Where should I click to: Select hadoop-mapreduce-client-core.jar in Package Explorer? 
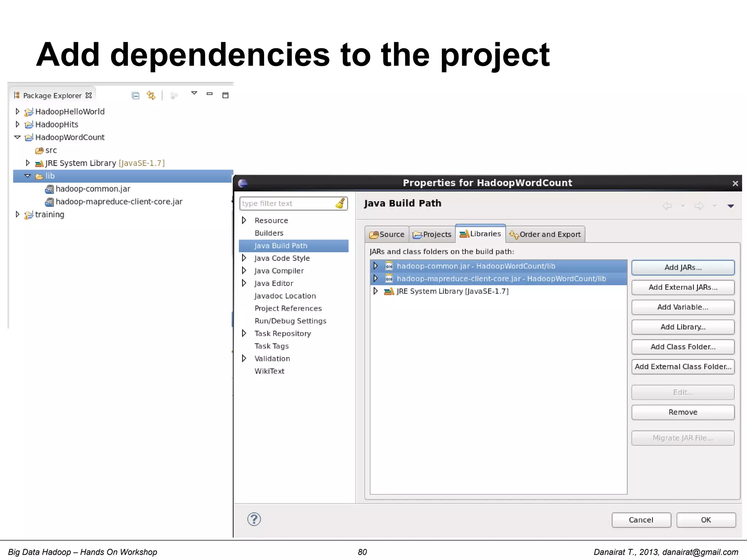[x=119, y=202]
